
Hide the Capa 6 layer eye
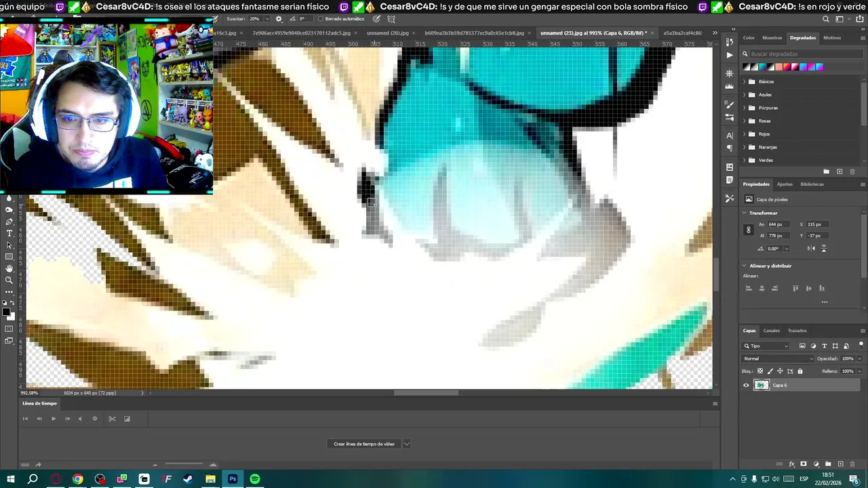pos(746,385)
